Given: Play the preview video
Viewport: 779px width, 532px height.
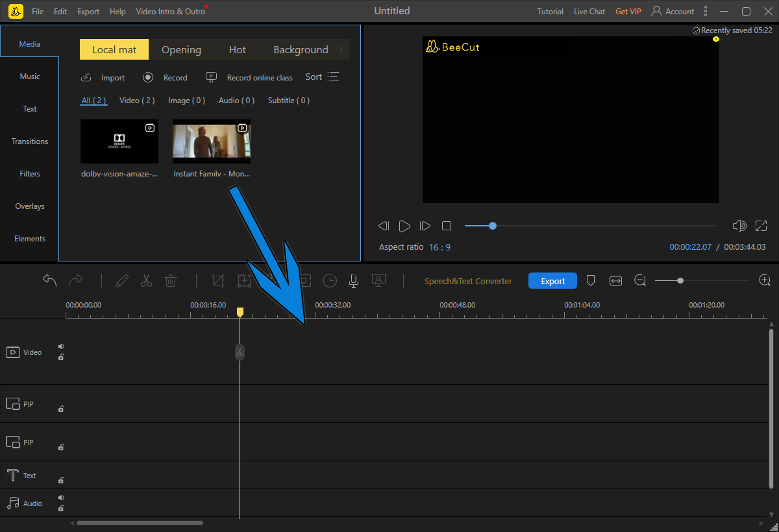Looking at the screenshot, I should tap(404, 226).
